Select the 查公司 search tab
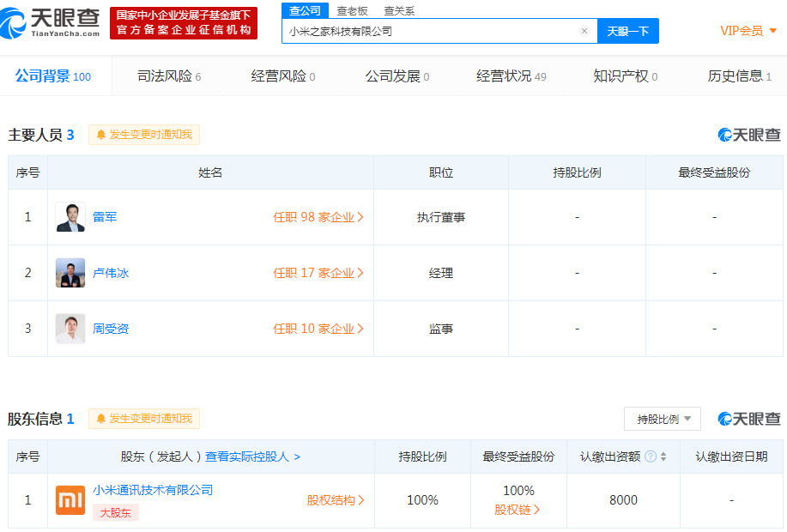Screen dimensions: 787x532 (x=306, y=10)
